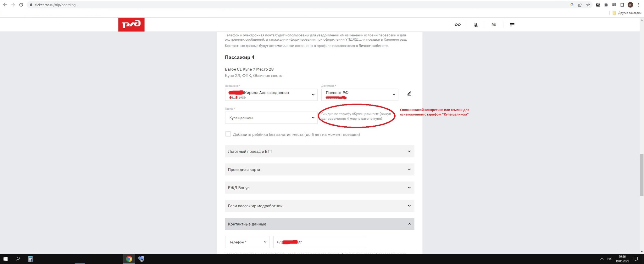Click the scrollbar up arrow
The height and width of the screenshot is (264, 644).
(x=642, y=20)
